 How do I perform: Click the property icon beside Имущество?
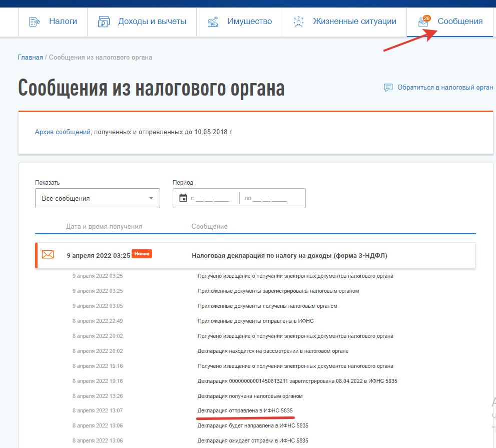click(x=213, y=22)
